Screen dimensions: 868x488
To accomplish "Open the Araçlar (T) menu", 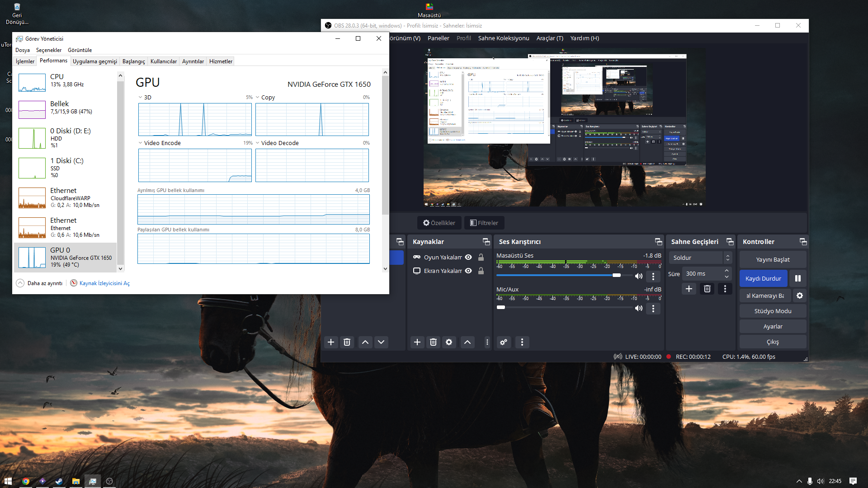I will tap(549, 38).
